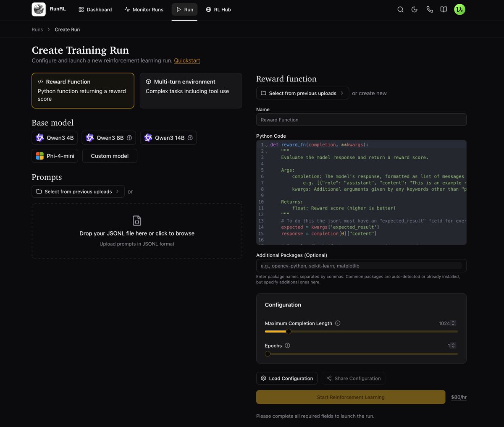Viewport: 504px width, 427px height.
Task: Click the cube icon on Multi-turn environment
Action: point(148,81)
